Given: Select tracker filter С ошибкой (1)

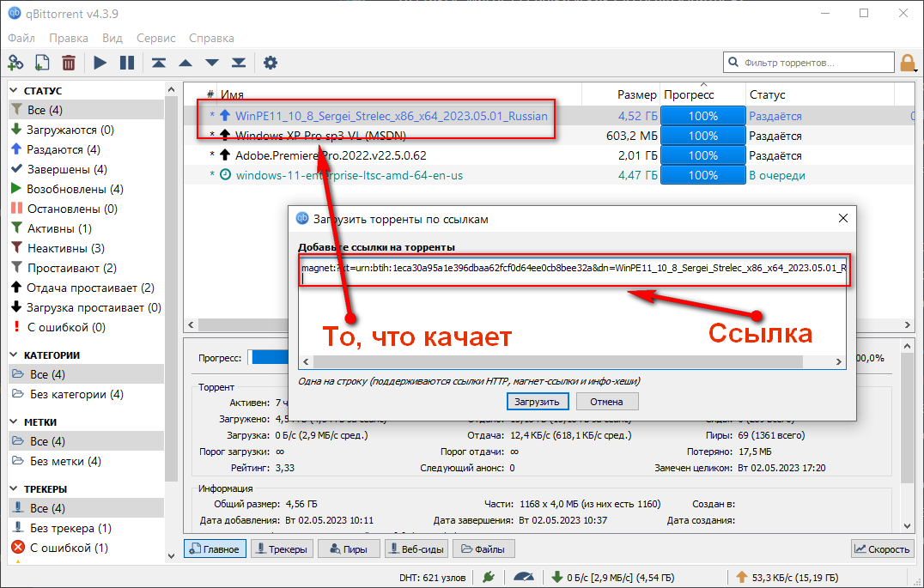Looking at the screenshot, I should pos(86,548).
